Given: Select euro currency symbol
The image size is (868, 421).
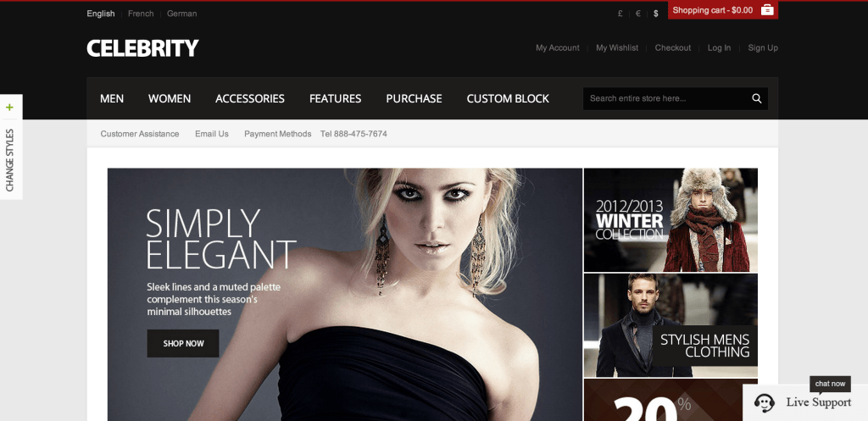Looking at the screenshot, I should click(637, 14).
